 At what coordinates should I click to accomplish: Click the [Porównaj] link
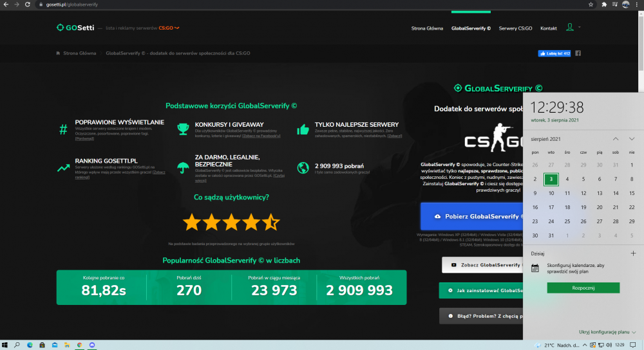pyautogui.click(x=84, y=139)
